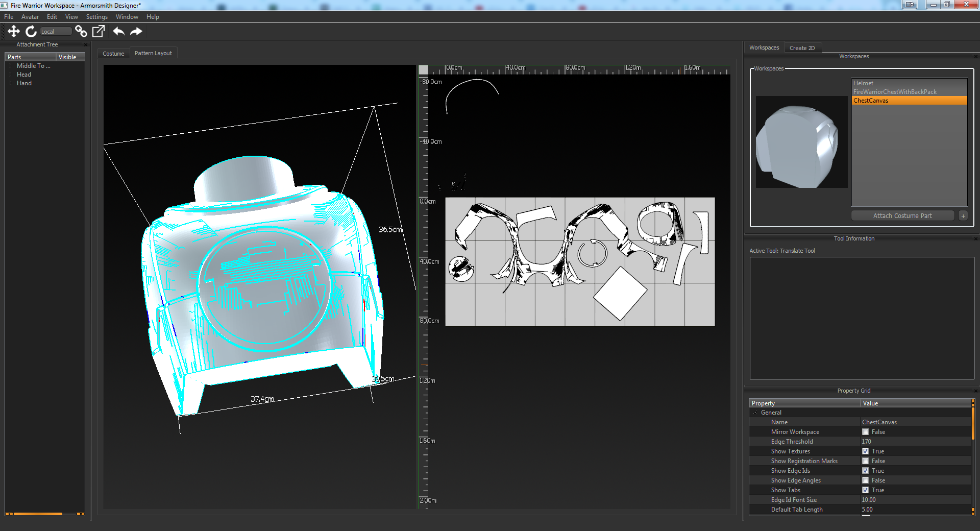This screenshot has height=531, width=980.
Task: Uncheck the Show Textures checkbox
Action: (x=865, y=451)
